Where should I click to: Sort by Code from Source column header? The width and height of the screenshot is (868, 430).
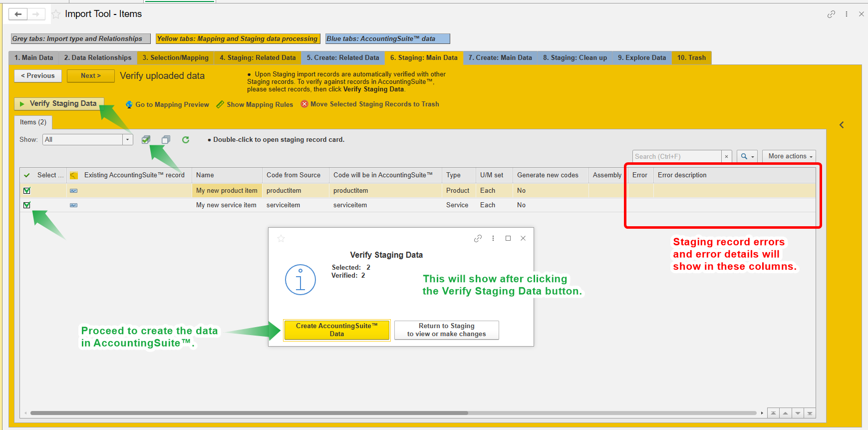coord(295,175)
